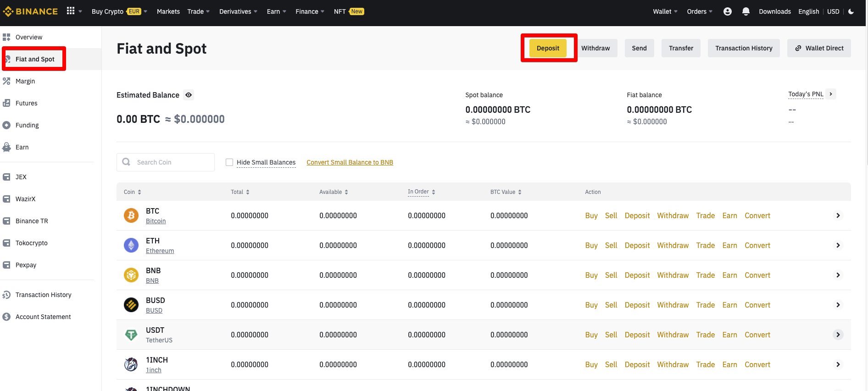Open Overview in the sidebar
The image size is (868, 391).
point(29,37)
